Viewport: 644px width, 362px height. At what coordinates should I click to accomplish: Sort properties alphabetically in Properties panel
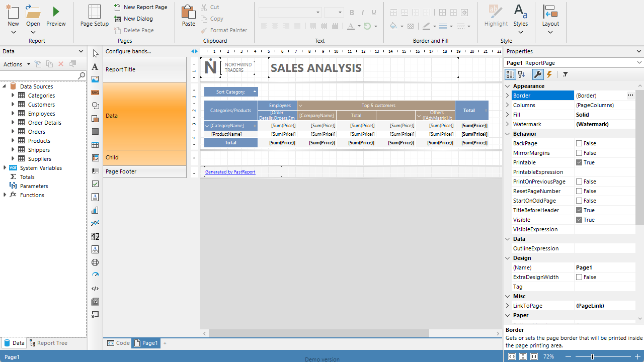522,74
